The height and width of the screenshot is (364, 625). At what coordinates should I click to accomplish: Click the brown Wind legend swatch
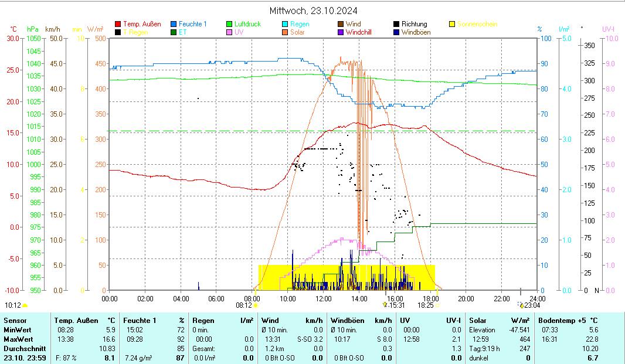[x=341, y=24]
